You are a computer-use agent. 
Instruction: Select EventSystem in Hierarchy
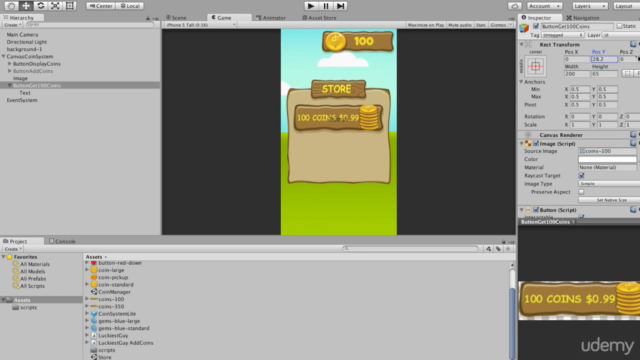point(22,100)
